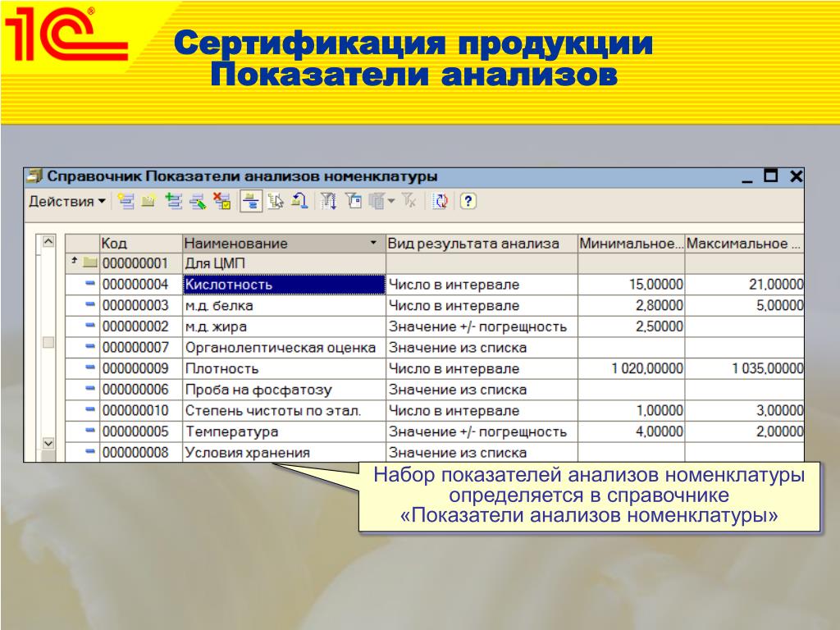Select the Для ЦМП group name
The image size is (840, 630).
(x=215, y=263)
